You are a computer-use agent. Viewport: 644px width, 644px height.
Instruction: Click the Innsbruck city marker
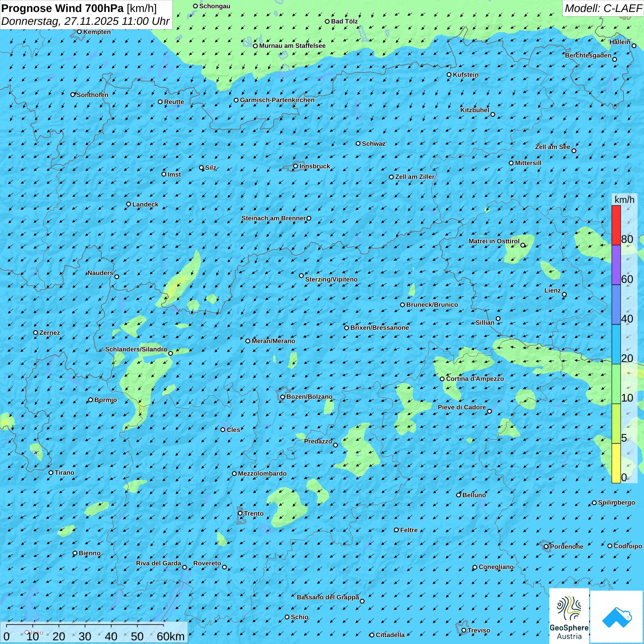[296, 166]
